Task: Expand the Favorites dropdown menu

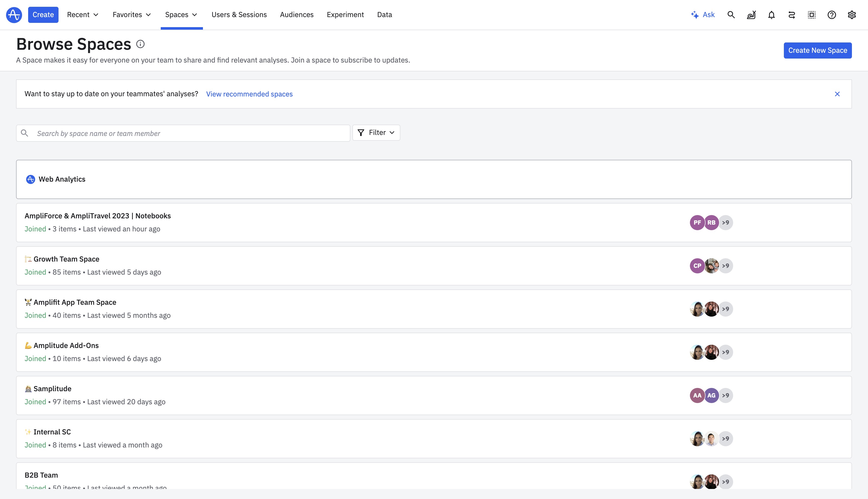Action: [x=132, y=15]
